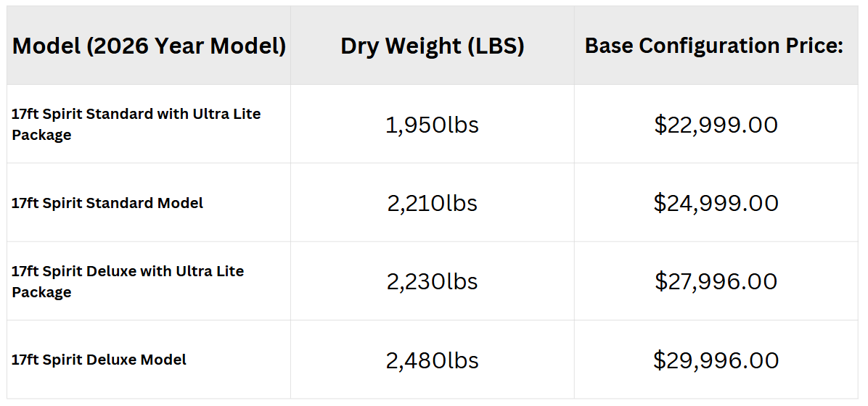Select the $24,999.00 price cell
Screen dimensions: 868x406
coord(716,204)
